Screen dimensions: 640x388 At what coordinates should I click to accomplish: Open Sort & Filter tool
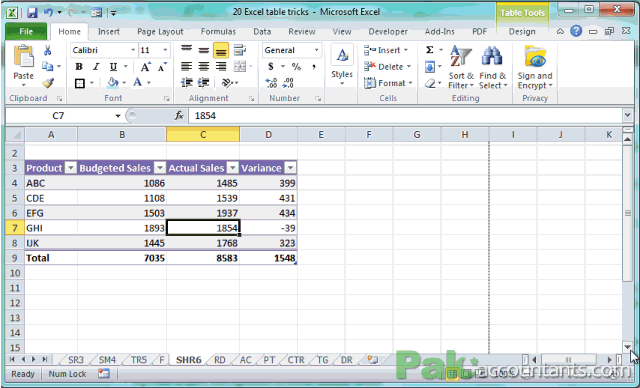tap(460, 67)
